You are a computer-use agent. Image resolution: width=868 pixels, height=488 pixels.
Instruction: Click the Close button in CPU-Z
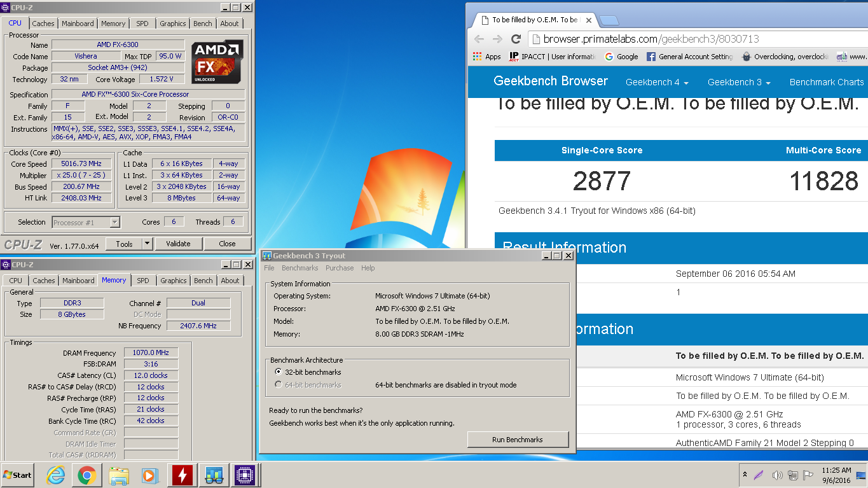click(227, 244)
